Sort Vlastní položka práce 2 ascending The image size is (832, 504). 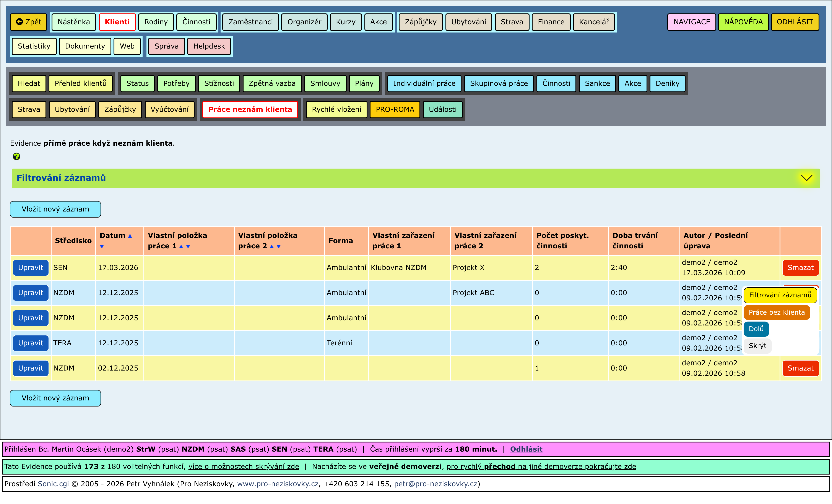click(271, 246)
